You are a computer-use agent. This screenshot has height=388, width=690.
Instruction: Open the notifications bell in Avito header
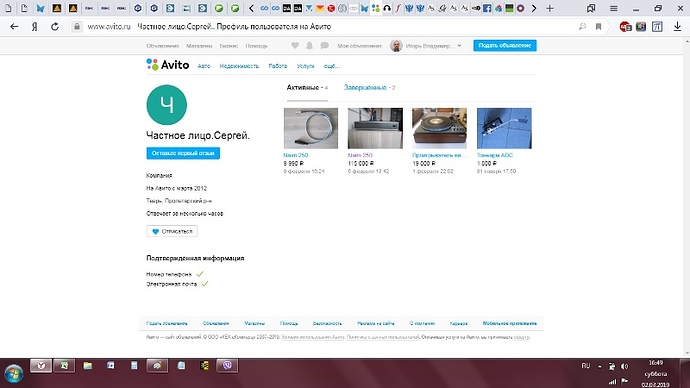(309, 45)
